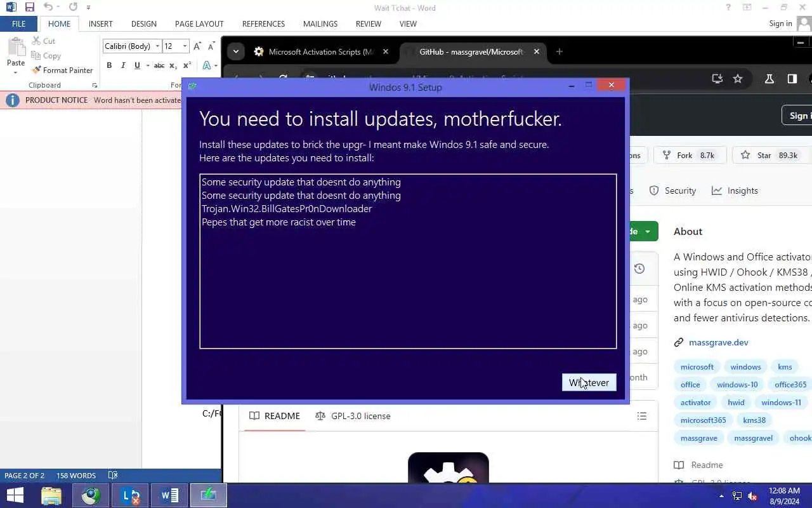The height and width of the screenshot is (508, 812).
Task: Toggle the browser side panel
Action: 792,79
